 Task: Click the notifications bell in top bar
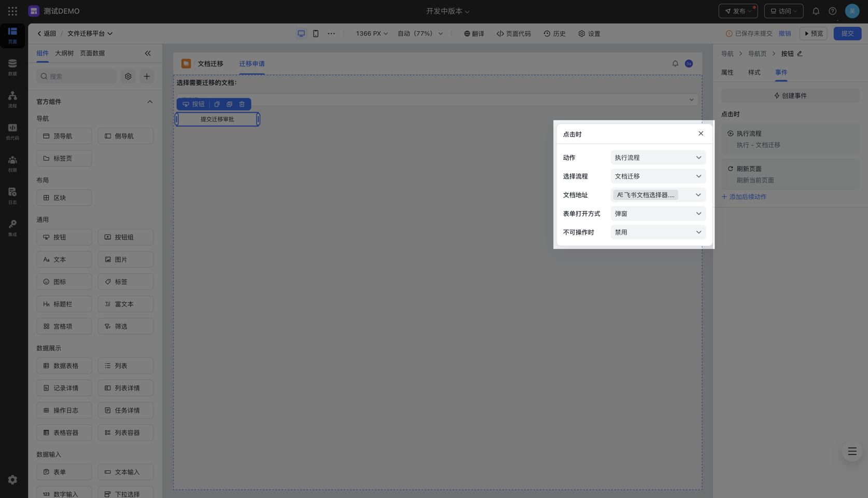tap(816, 11)
